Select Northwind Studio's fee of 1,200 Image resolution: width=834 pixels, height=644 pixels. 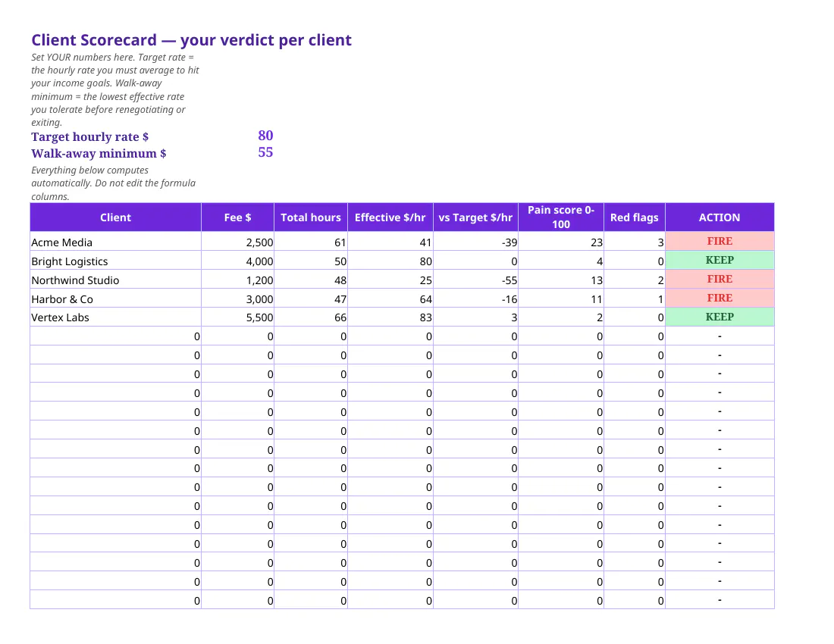pos(238,280)
